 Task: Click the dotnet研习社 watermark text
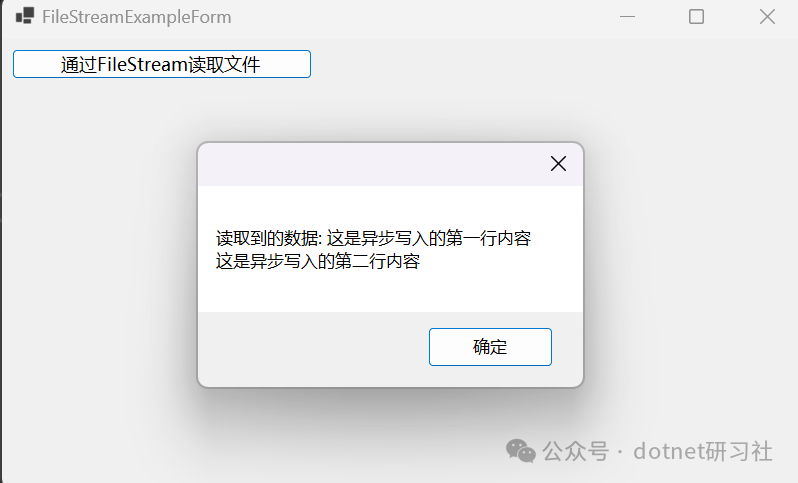[702, 451]
